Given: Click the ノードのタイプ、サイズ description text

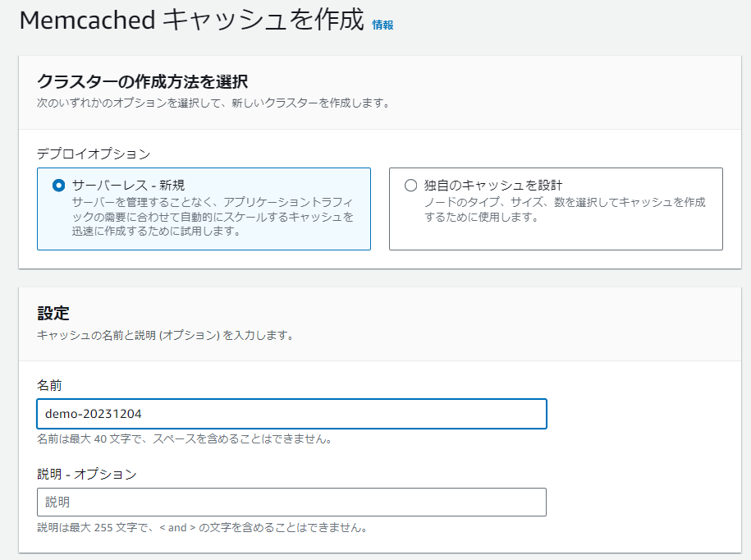Looking at the screenshot, I should [x=565, y=209].
